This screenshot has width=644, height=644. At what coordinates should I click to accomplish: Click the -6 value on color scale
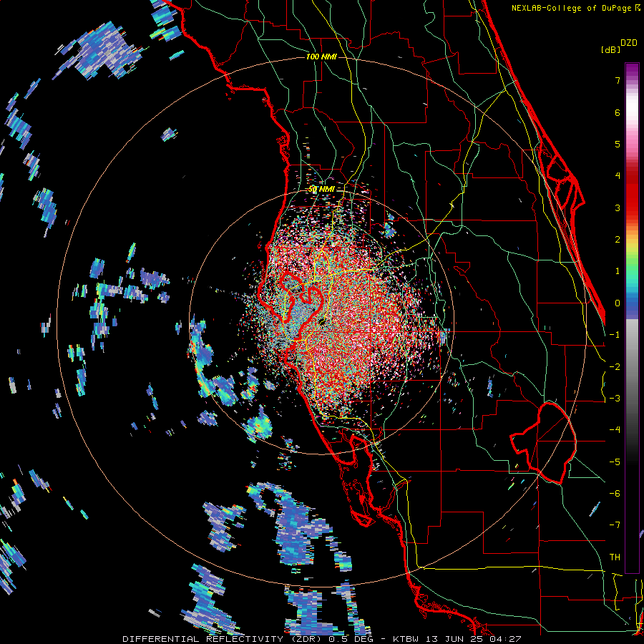tap(615, 494)
